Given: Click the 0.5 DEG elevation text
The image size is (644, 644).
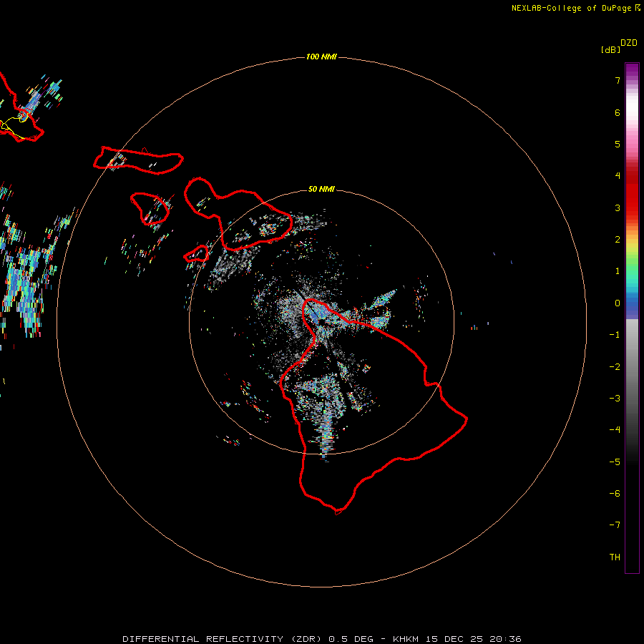Looking at the screenshot, I should coord(351,639).
